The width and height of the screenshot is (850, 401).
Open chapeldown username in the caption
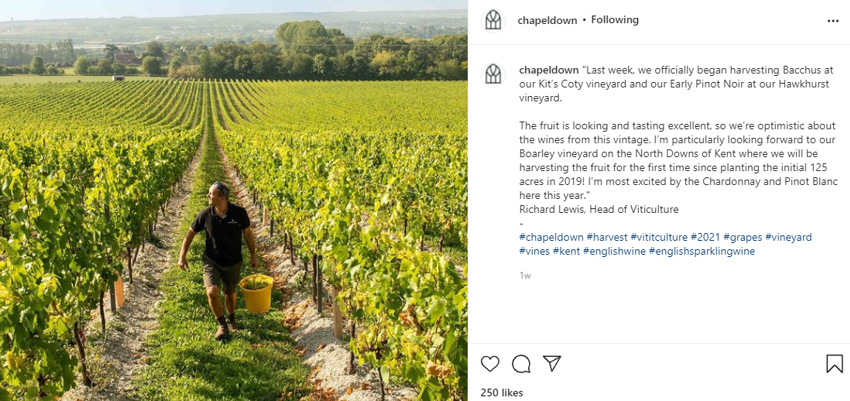coord(549,69)
